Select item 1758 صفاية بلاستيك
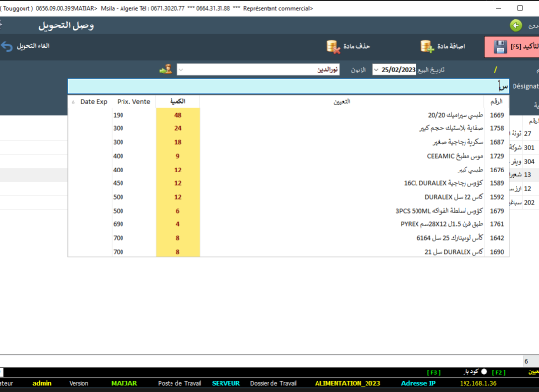The image size is (539, 392). point(288,128)
